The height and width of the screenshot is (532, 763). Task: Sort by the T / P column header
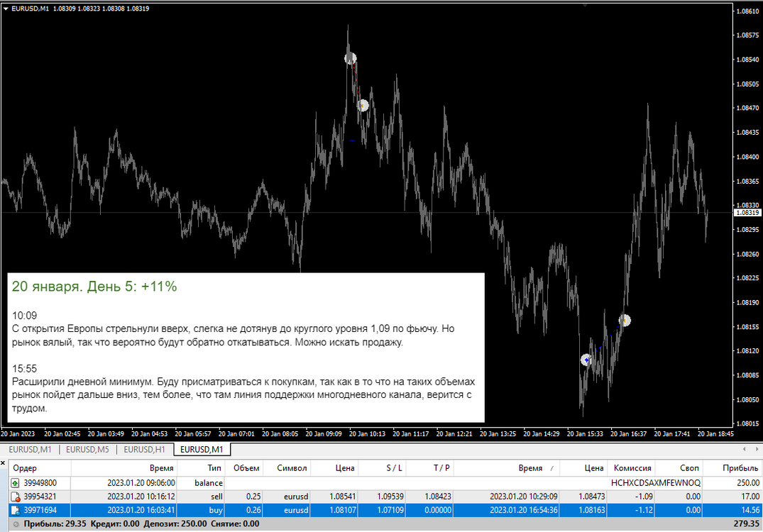[x=429, y=468]
